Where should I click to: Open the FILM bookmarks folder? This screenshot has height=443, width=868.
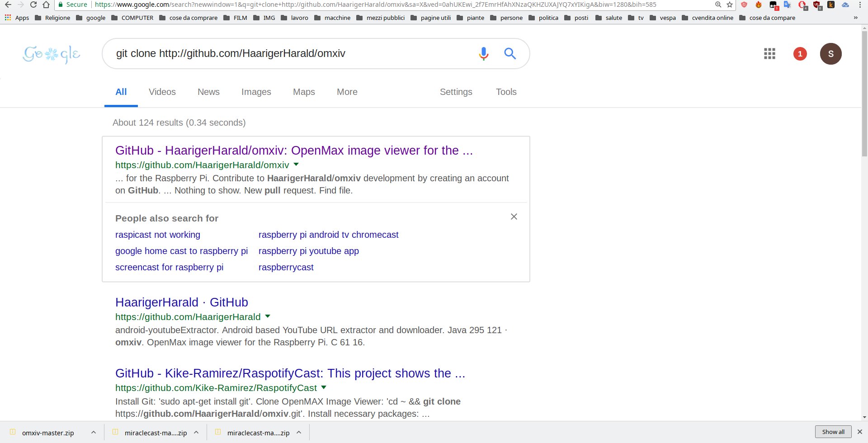[x=235, y=18]
